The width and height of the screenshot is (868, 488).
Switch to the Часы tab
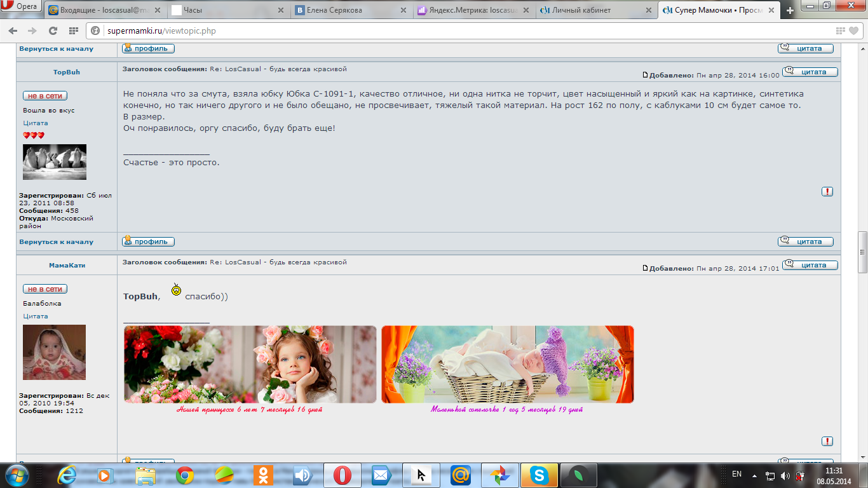point(228,10)
